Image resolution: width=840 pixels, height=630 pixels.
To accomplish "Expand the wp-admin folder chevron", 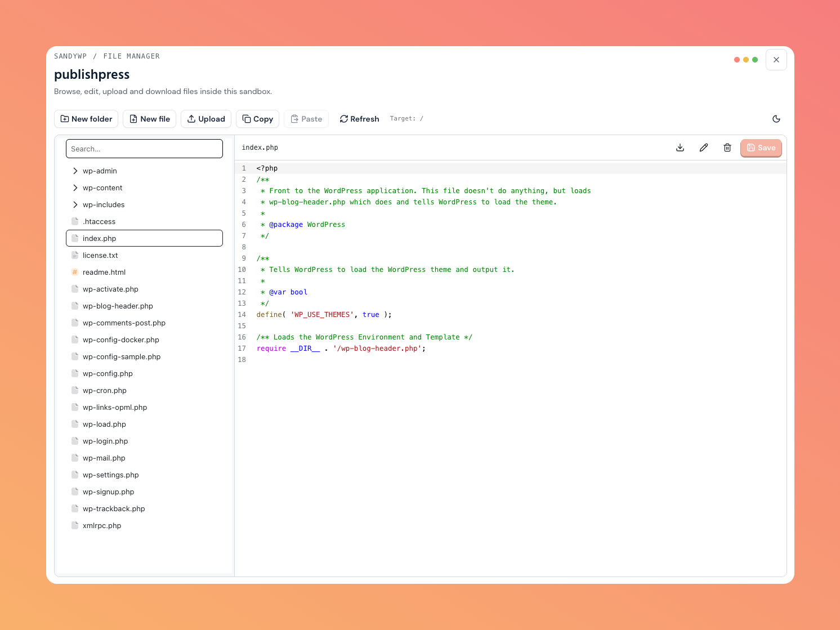I will pyautogui.click(x=75, y=171).
